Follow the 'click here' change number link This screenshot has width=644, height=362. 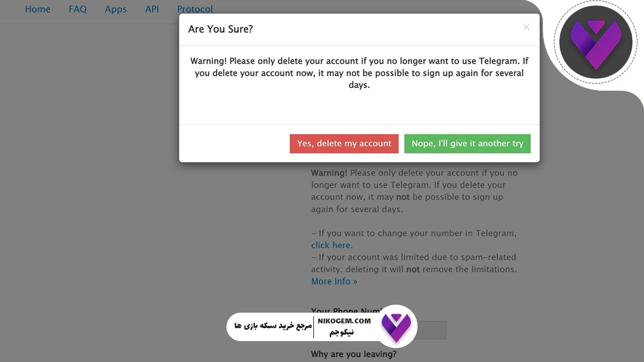[x=331, y=245]
